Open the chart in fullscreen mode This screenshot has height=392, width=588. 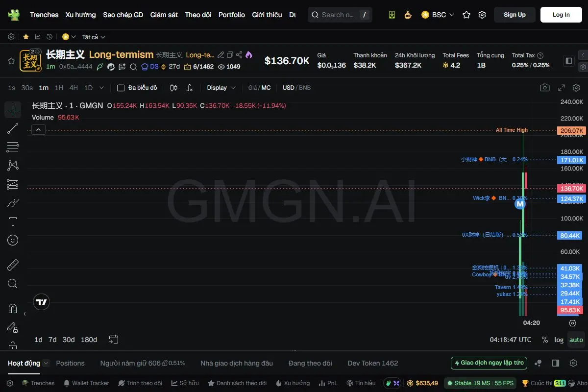[x=562, y=88]
